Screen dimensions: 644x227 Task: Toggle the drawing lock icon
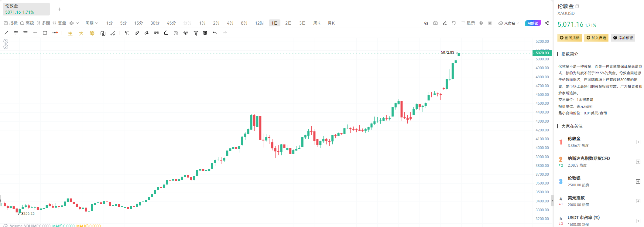pos(166,33)
